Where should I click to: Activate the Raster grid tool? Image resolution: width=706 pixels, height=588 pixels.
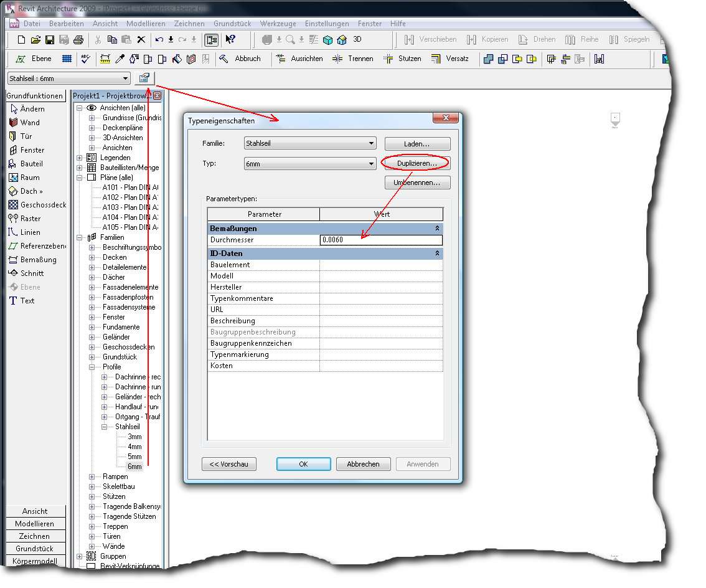(25, 219)
